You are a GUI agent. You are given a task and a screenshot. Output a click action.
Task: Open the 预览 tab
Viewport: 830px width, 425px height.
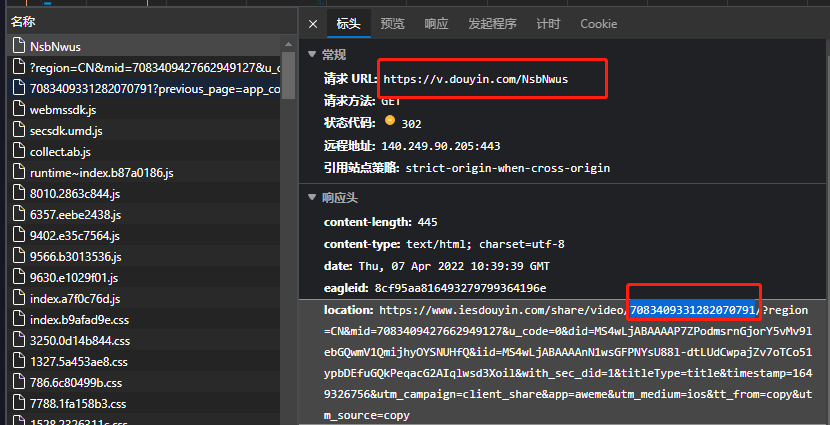[392, 24]
